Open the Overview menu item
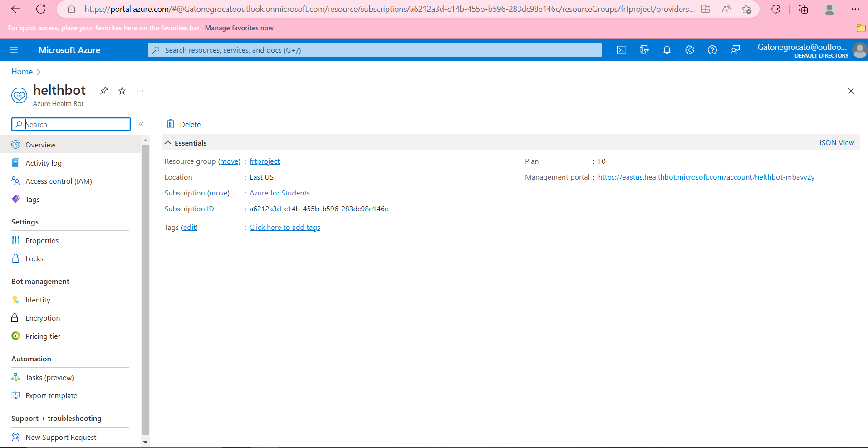 (x=70, y=145)
